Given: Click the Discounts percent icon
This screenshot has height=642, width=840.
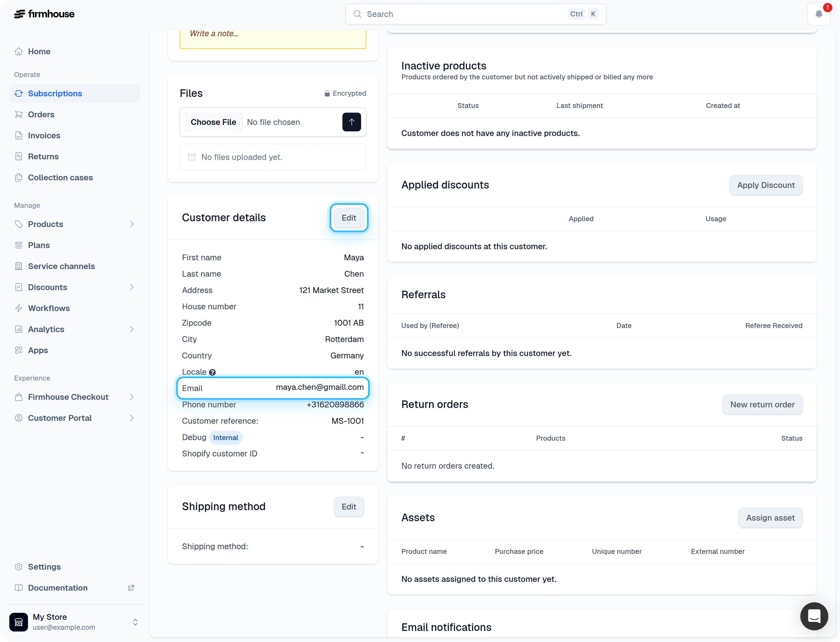Looking at the screenshot, I should click(x=19, y=287).
